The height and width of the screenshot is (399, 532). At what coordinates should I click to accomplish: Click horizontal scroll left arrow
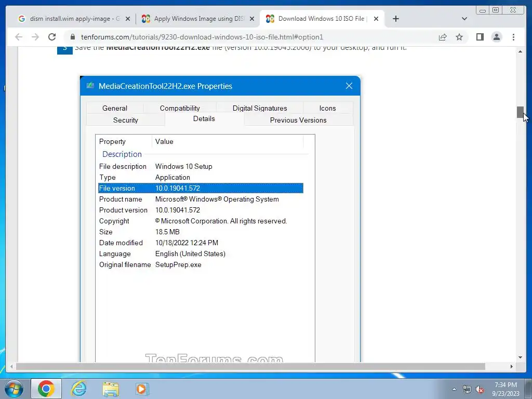click(11, 366)
